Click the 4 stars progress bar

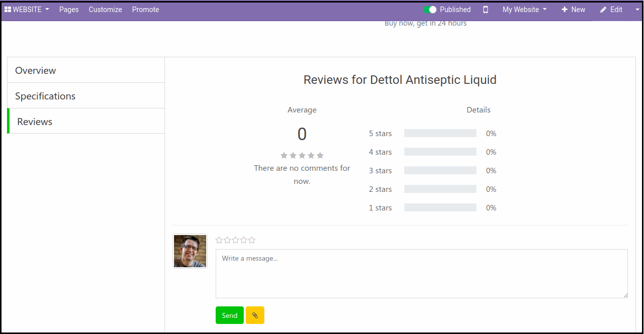tap(440, 152)
